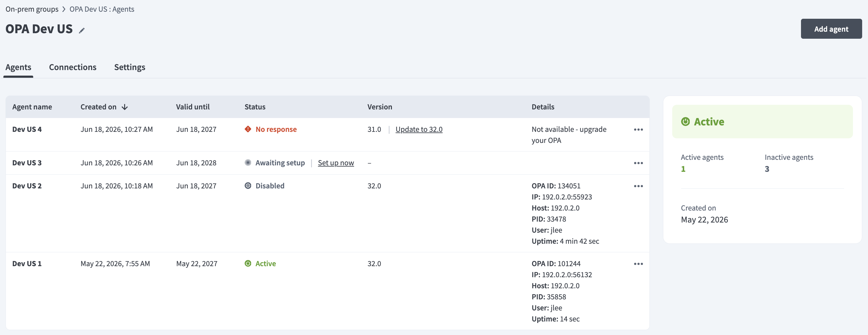
Task: Click the Agent name column header
Action: [x=32, y=107]
